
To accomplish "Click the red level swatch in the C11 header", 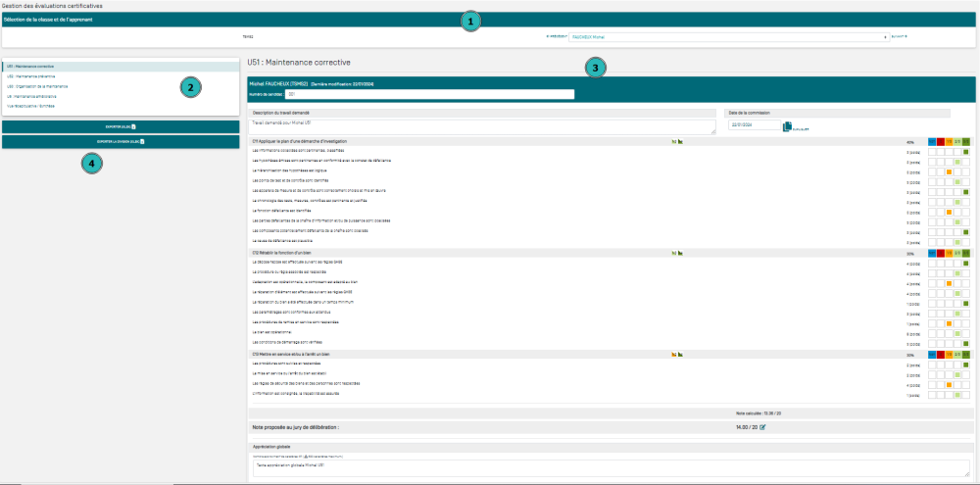I will (940, 141).
